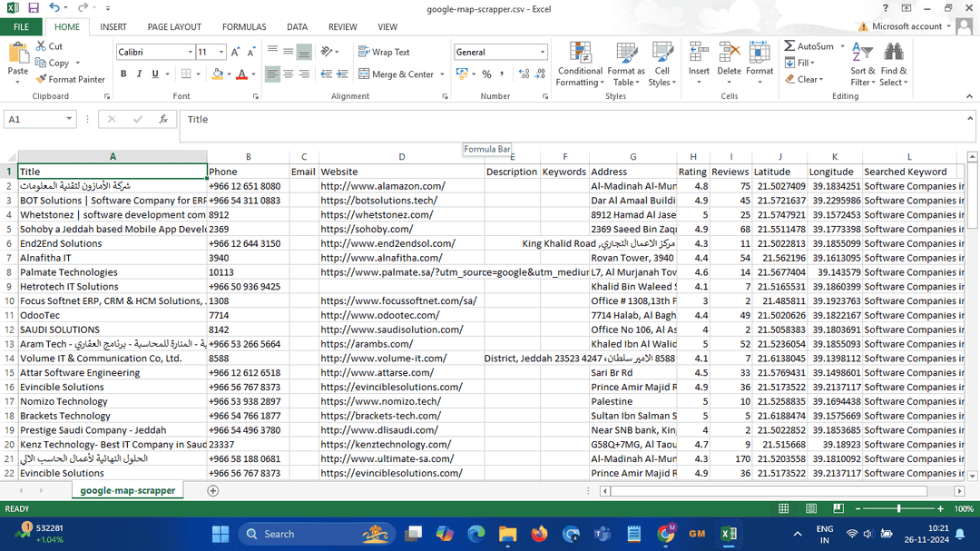
Task: Click the Percent Style icon
Action: (x=486, y=74)
